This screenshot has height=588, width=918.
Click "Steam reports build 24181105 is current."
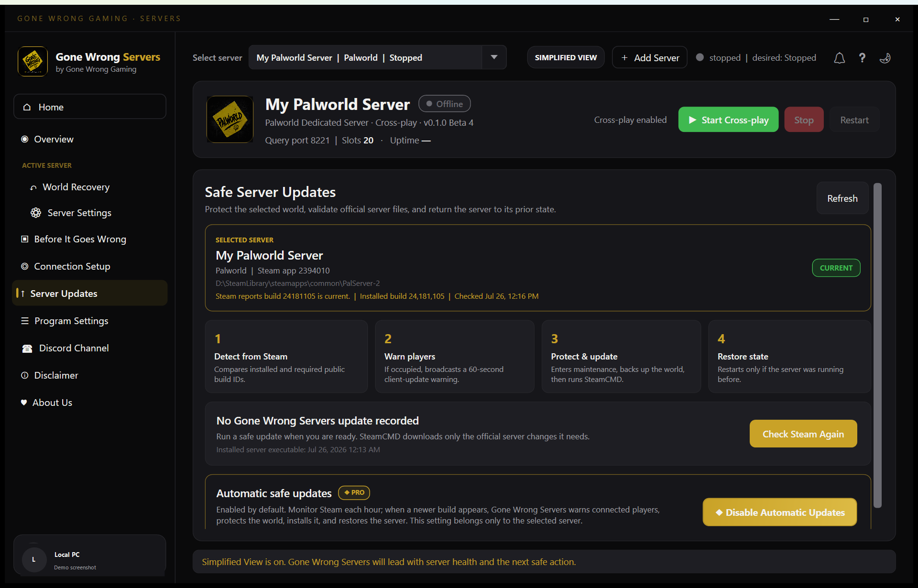coord(283,296)
